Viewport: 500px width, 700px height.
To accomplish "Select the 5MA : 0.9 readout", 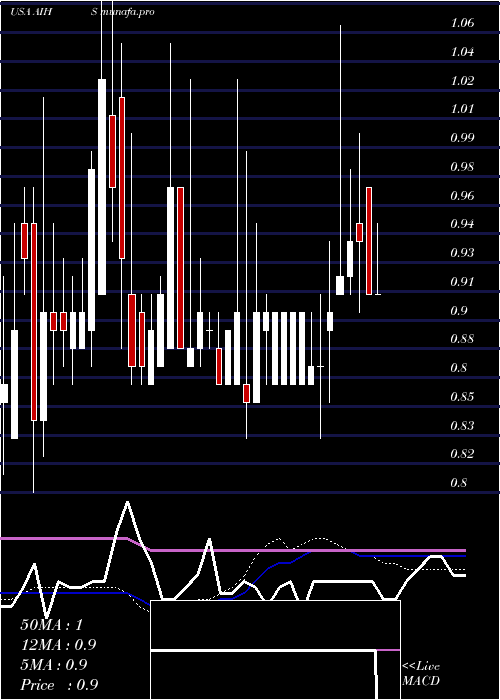I will coord(54,665).
